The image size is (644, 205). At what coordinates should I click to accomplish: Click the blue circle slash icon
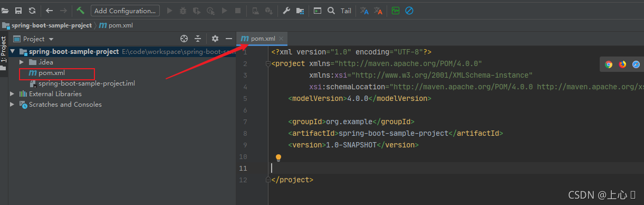tap(409, 11)
